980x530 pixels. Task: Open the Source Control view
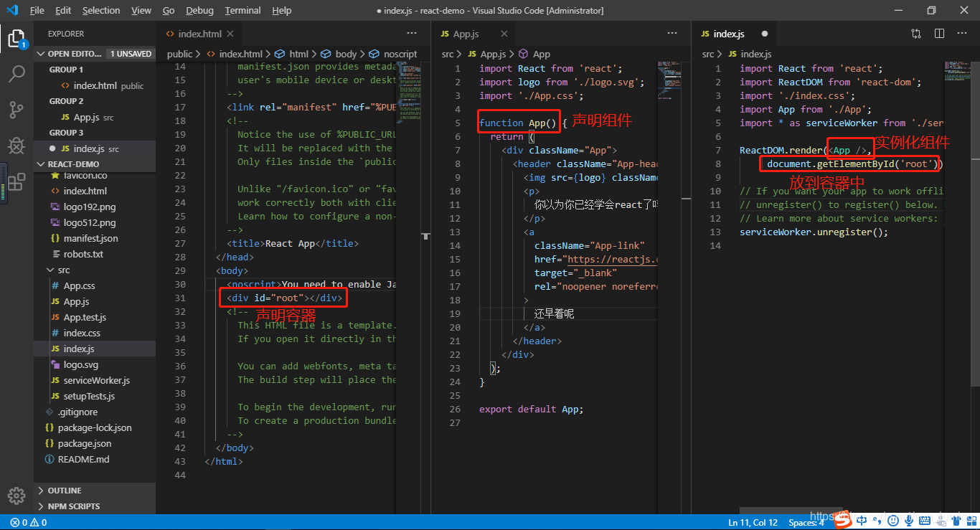tap(17, 110)
